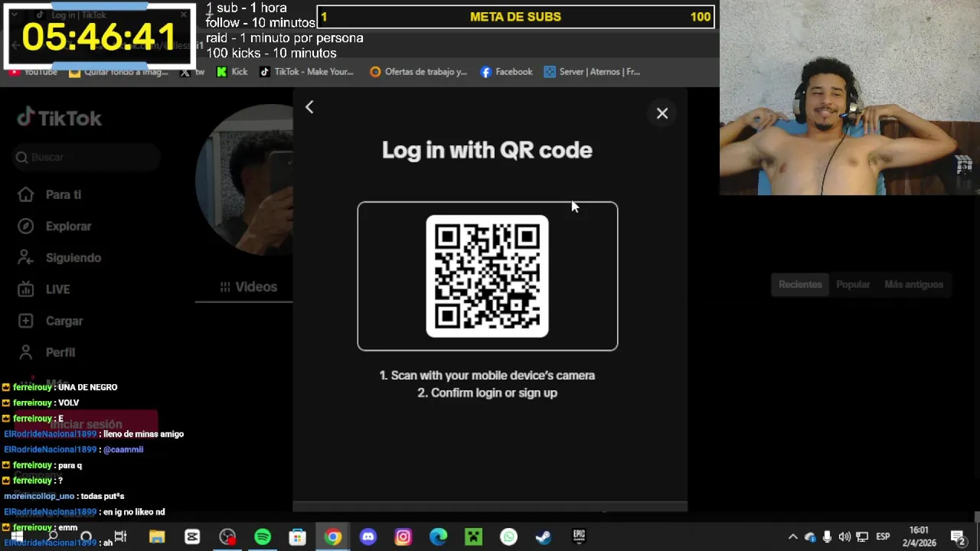The image size is (980, 551).
Task: Click chat message 'lleno de minas amigo'
Action: (x=143, y=434)
